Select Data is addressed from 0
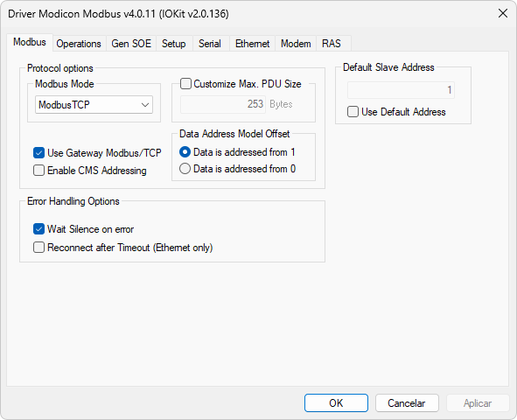 tap(185, 169)
